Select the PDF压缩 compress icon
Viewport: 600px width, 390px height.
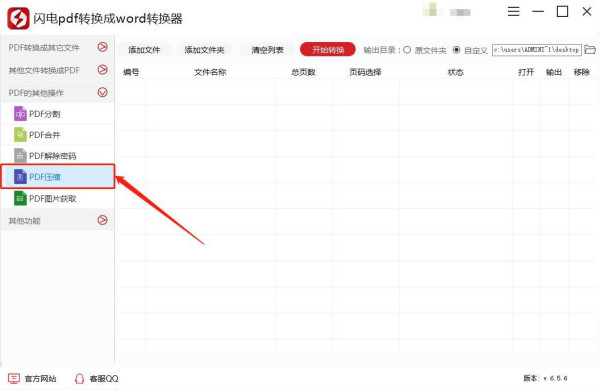tap(20, 177)
